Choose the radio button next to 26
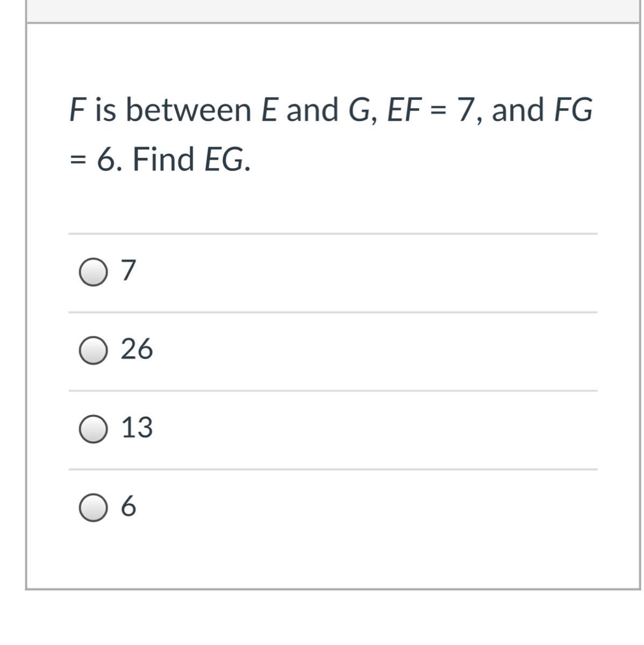This screenshot has height=645, width=644. tap(92, 351)
